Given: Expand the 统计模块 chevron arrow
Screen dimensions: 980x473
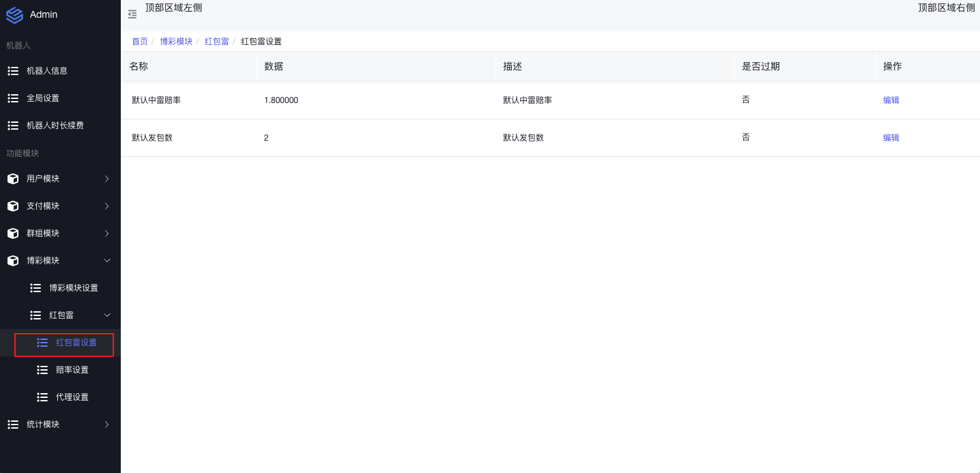Looking at the screenshot, I should [106, 425].
